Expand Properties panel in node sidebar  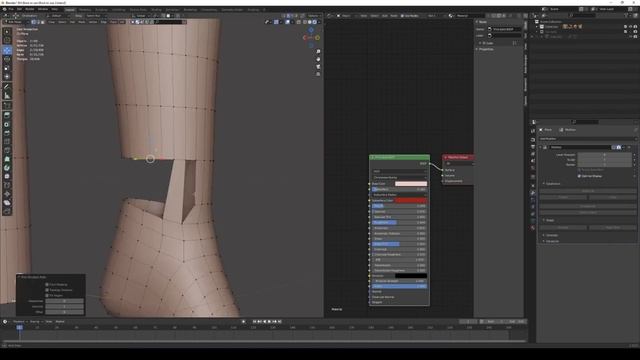pyautogui.click(x=485, y=49)
